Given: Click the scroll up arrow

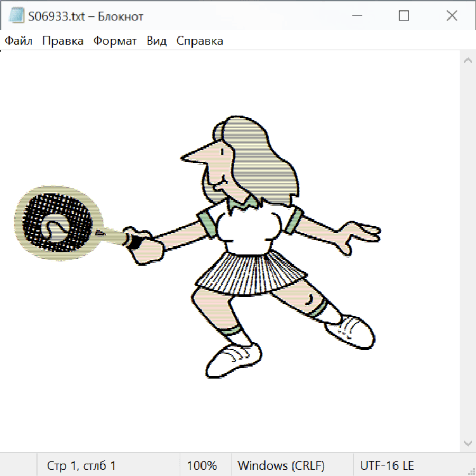Looking at the screenshot, I should [x=468, y=61].
